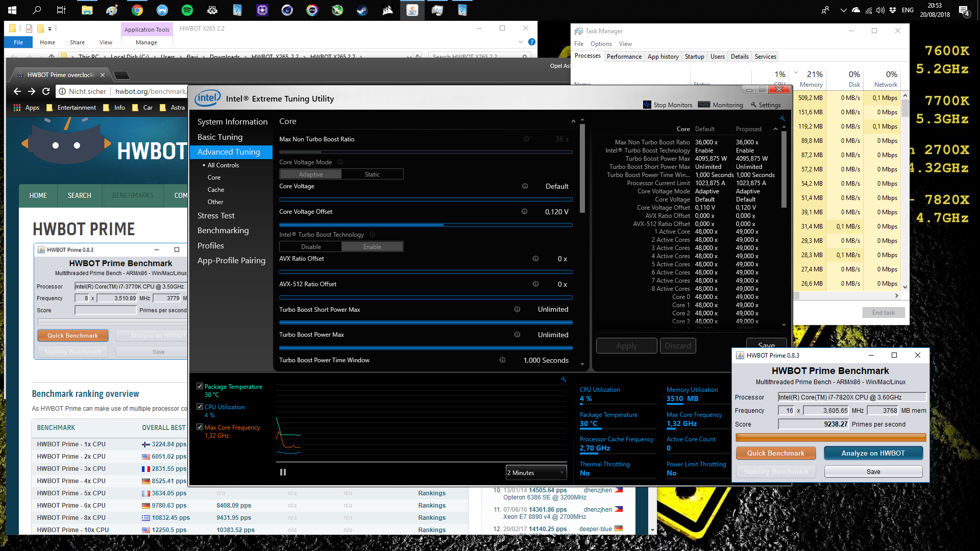The width and height of the screenshot is (980, 551).
Task: Open File Explorer from the taskbar
Action: pyautogui.click(x=87, y=10)
